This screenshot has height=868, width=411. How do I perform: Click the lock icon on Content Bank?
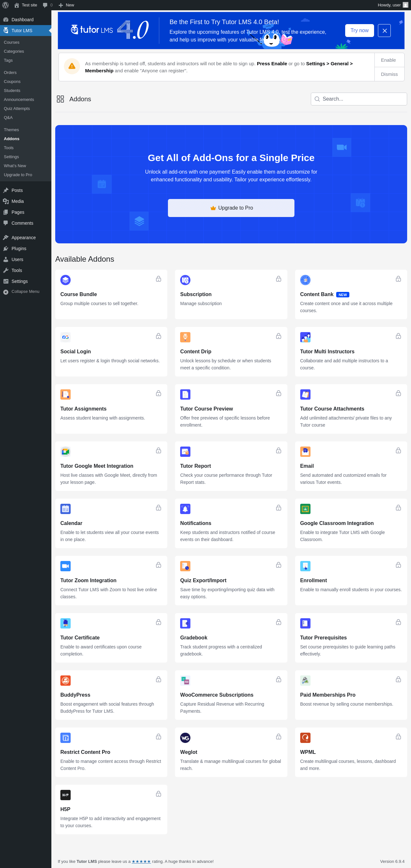[398, 279]
